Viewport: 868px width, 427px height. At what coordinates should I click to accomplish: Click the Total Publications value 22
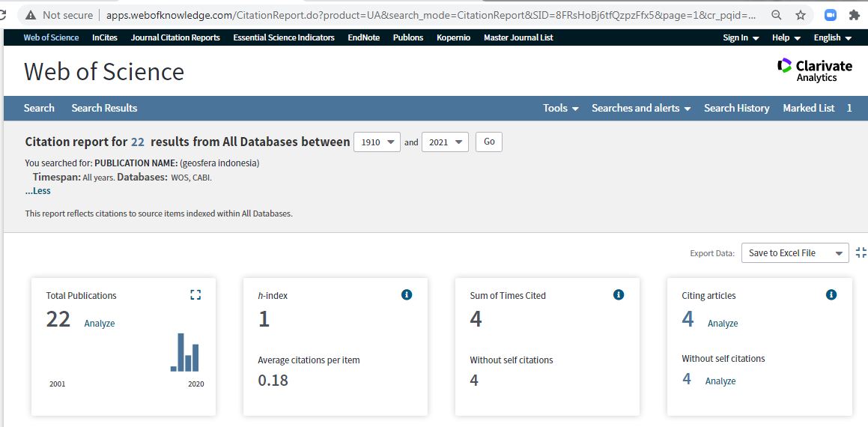(x=58, y=319)
